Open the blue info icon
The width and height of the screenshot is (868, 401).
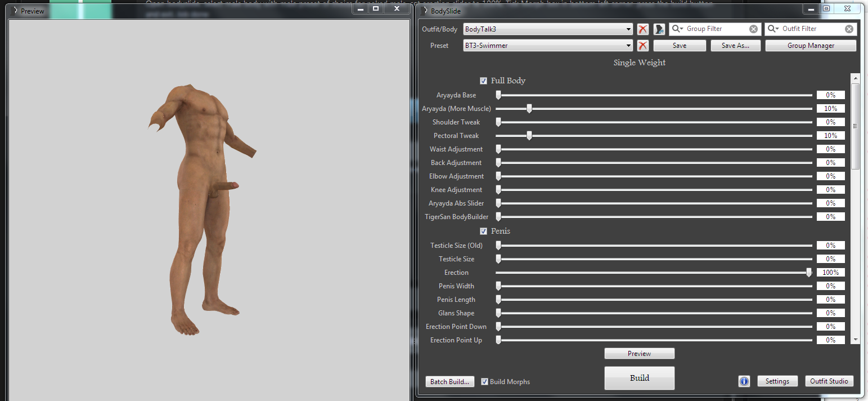pos(744,381)
